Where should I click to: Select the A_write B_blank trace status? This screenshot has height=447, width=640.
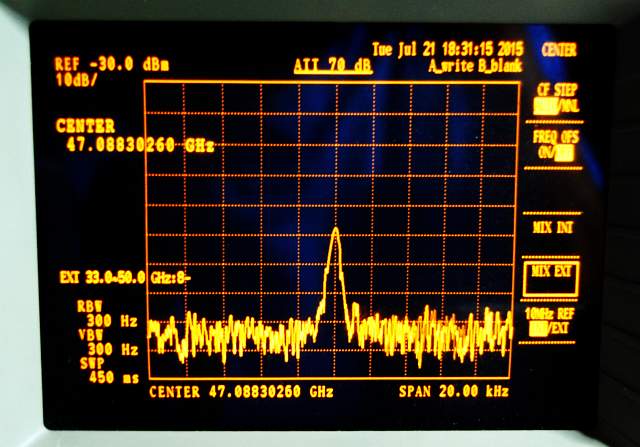(470, 66)
